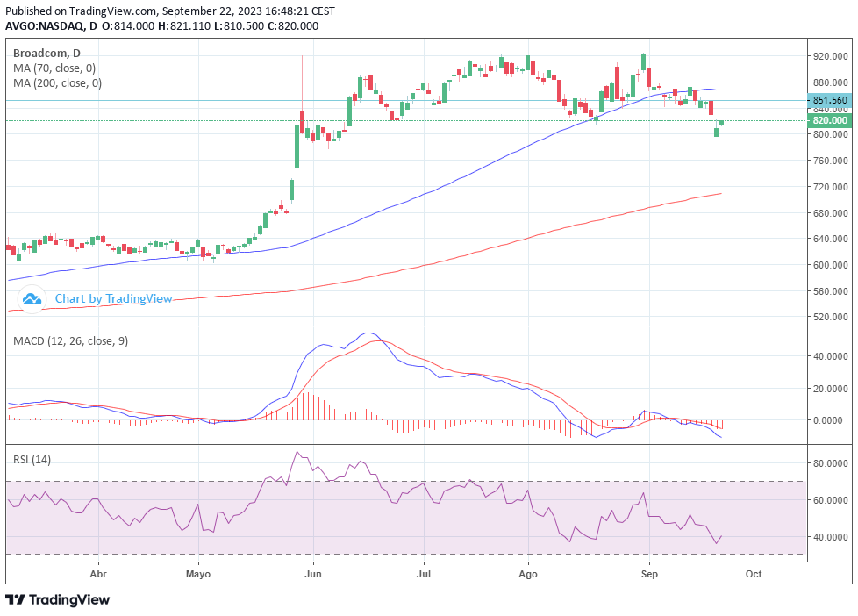
Task: Click the TradingView logo at bottom left
Action: point(57,599)
